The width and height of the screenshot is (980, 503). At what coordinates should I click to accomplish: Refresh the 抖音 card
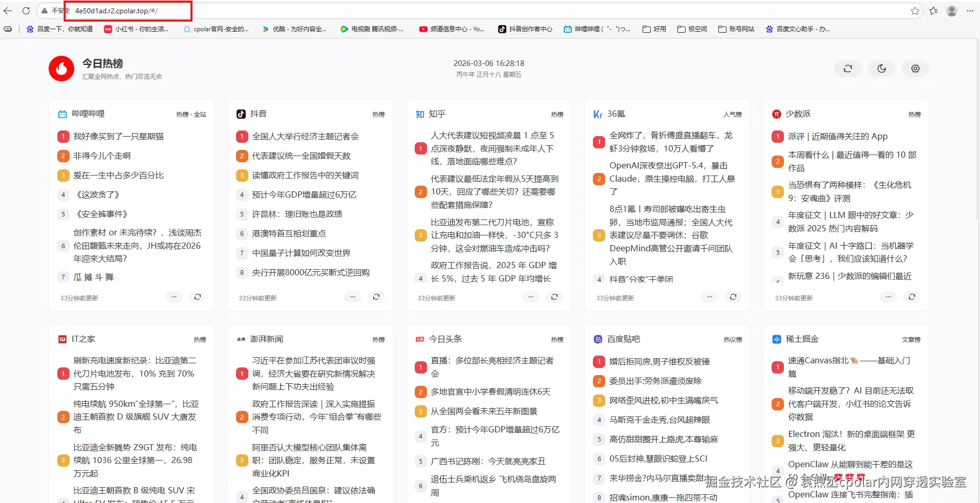pos(376,297)
